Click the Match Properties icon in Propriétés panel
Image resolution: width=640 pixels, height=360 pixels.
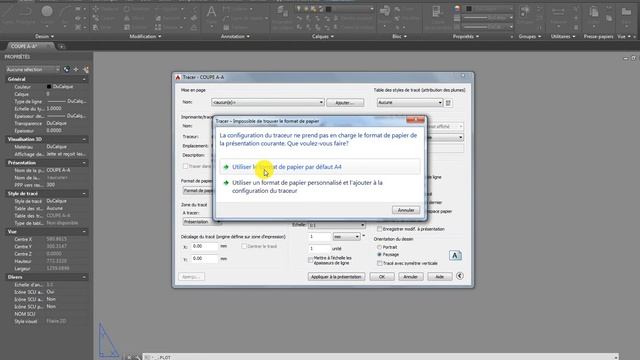click(x=437, y=12)
